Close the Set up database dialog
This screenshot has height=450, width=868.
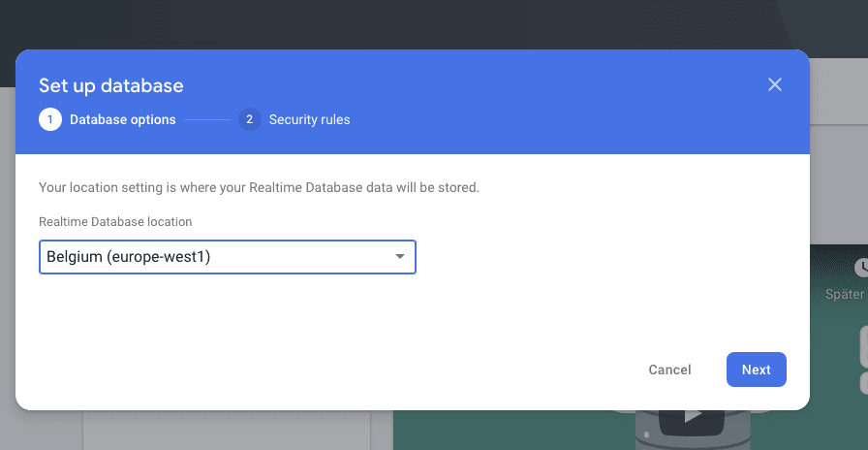[x=774, y=84]
